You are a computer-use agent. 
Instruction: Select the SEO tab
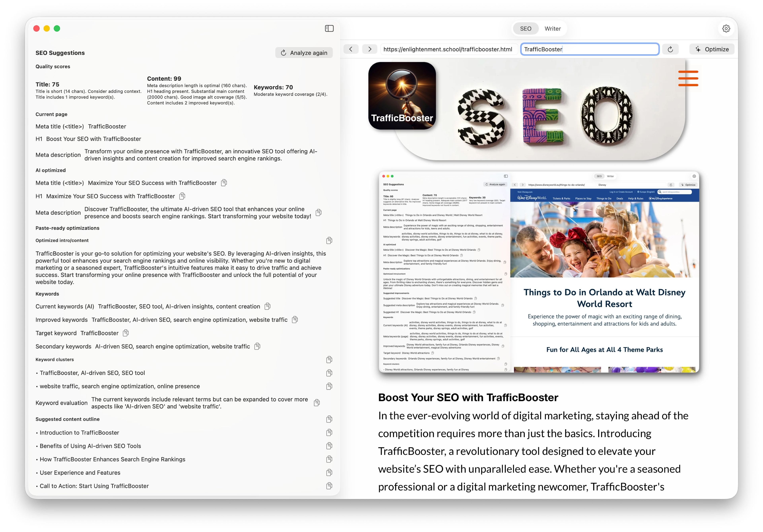point(525,29)
